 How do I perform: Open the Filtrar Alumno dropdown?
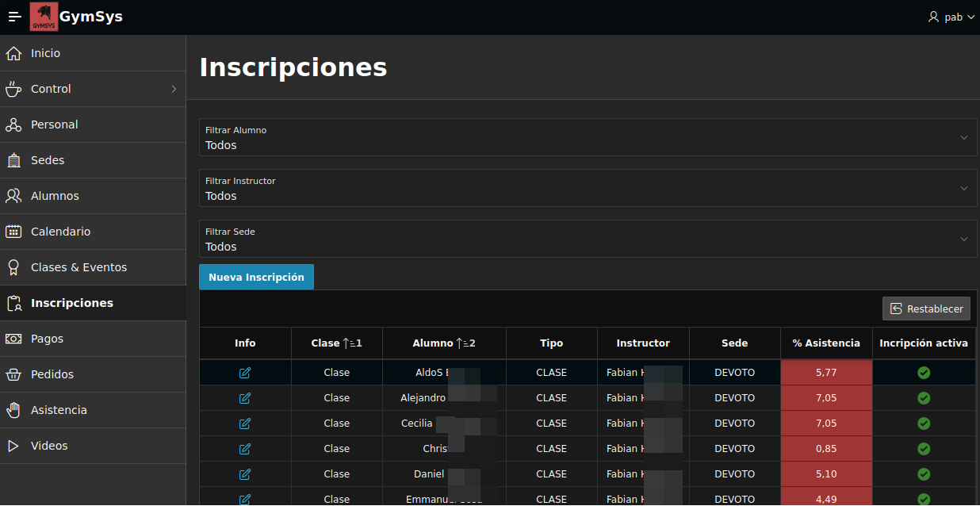point(588,137)
